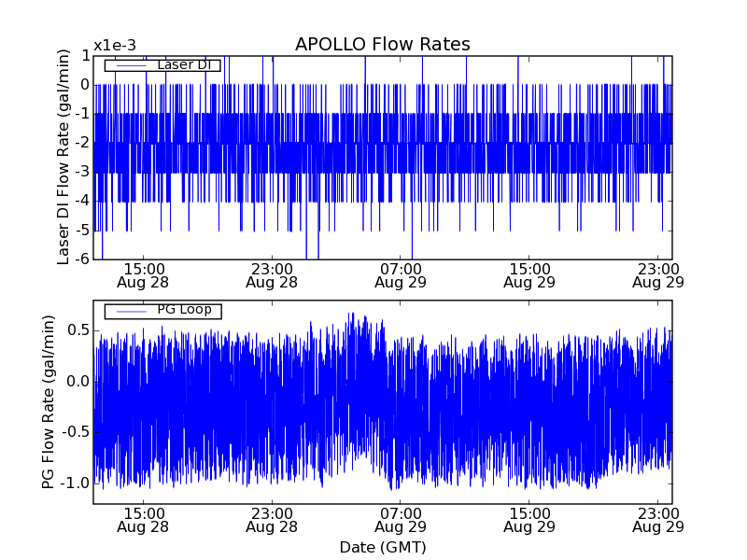Click the -4 tick on Laser DI axis
Screen dimensions: 747x560
(82, 201)
